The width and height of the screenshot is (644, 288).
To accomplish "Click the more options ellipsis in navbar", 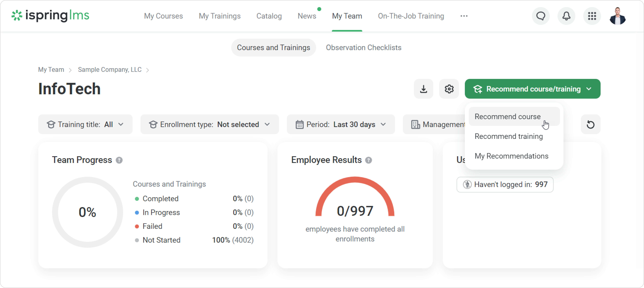I will [464, 16].
